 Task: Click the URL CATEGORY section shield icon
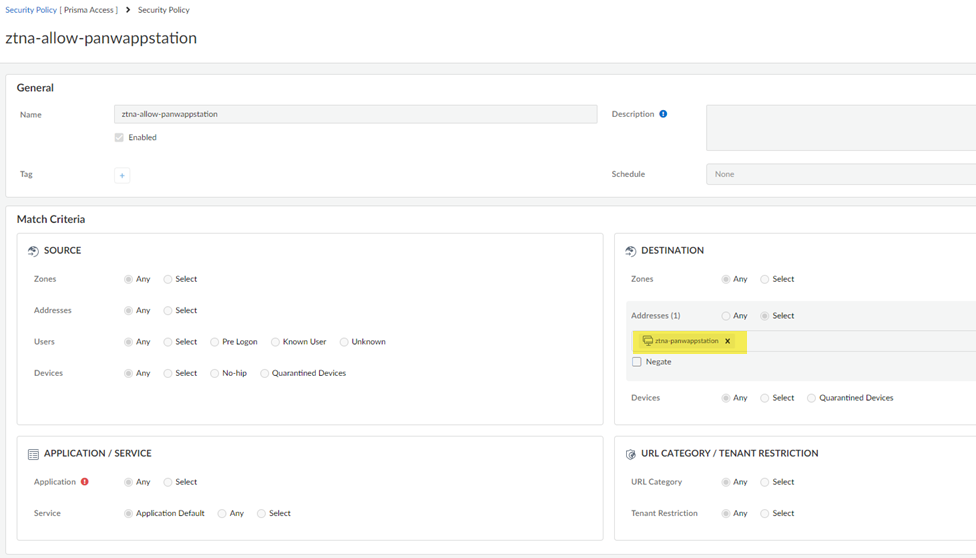click(630, 454)
